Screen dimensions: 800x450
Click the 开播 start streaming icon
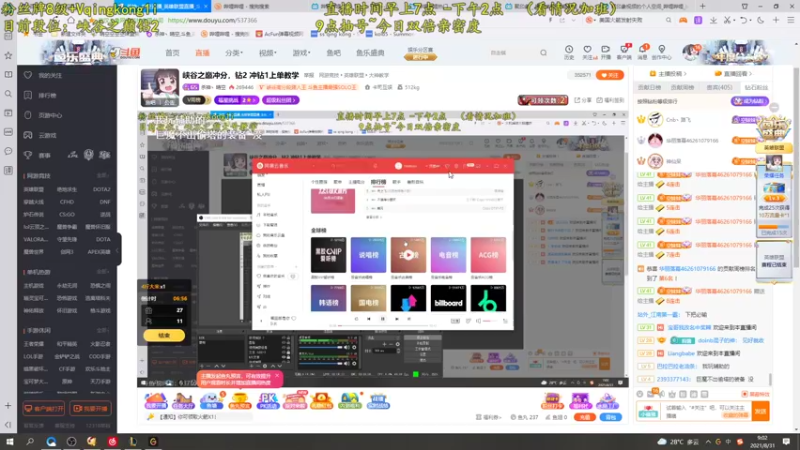pyautogui.click(x=606, y=52)
